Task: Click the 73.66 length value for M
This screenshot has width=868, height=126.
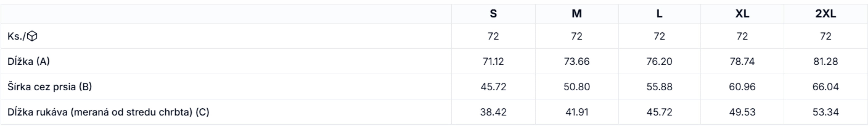Action: pyautogui.click(x=577, y=61)
